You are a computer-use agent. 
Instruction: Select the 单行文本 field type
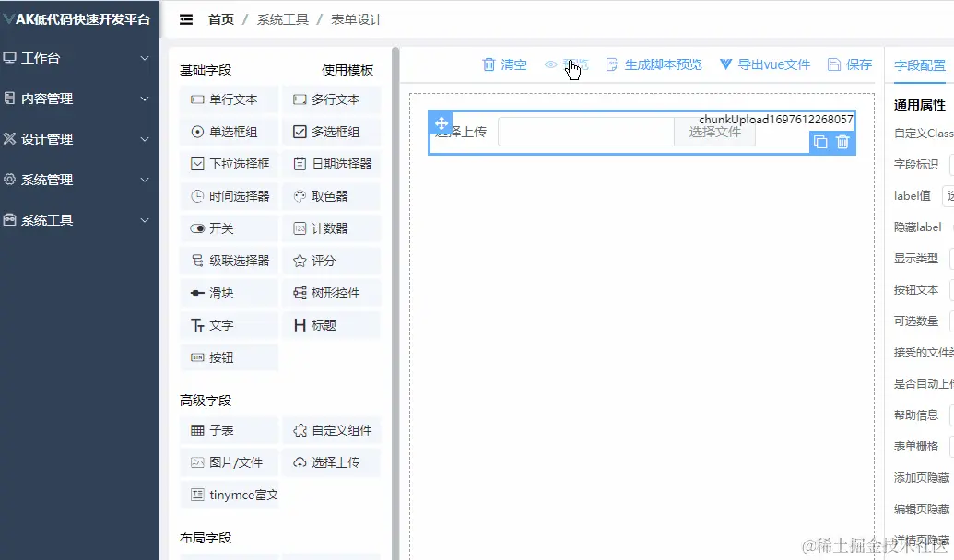tap(229, 99)
